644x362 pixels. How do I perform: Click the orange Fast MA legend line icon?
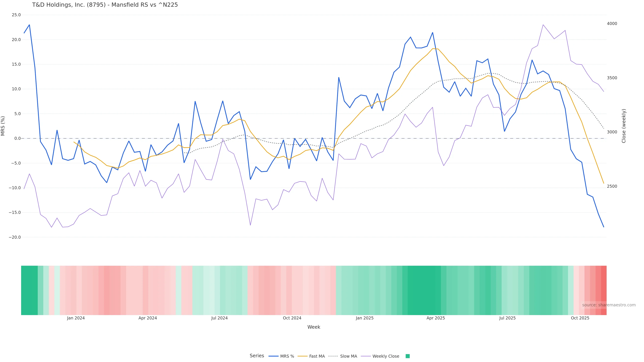303,356
